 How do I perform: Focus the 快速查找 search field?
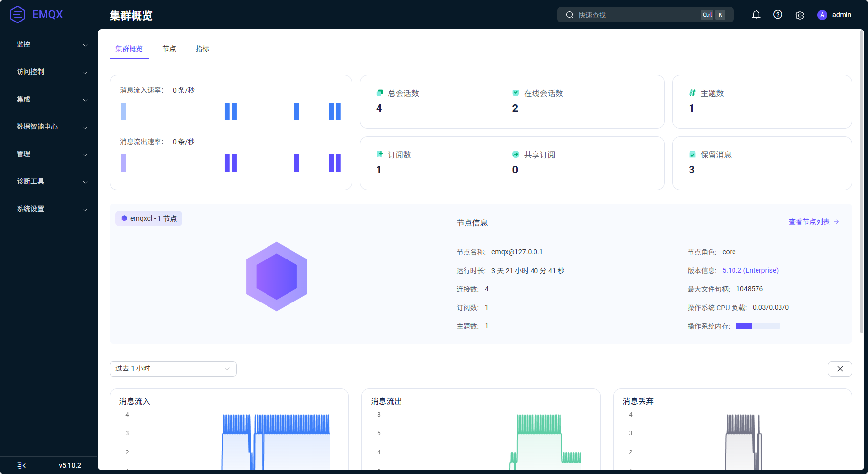pos(636,15)
